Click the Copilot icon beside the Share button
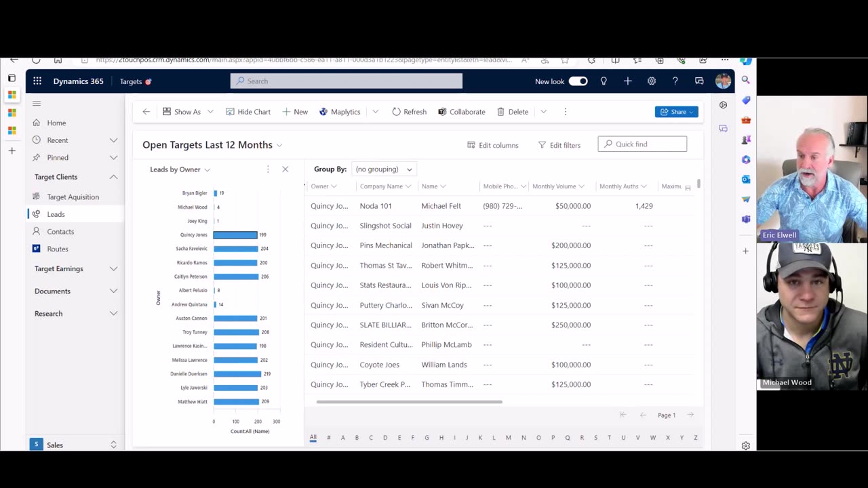Screen dimensions: 868x488 tap(723, 105)
